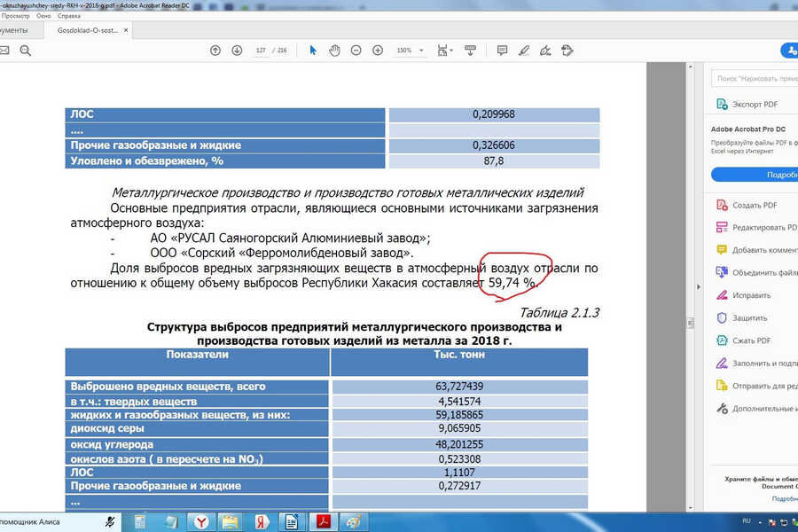This screenshot has height=532, width=798.
Task: Open Добавить комментарий tool
Action: (757, 250)
